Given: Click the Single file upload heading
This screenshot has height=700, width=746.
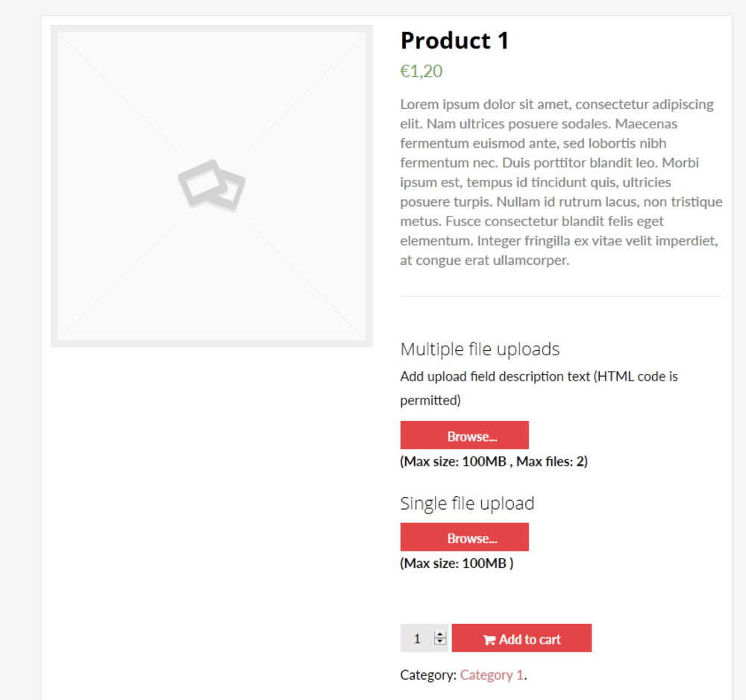Looking at the screenshot, I should click(x=467, y=504).
